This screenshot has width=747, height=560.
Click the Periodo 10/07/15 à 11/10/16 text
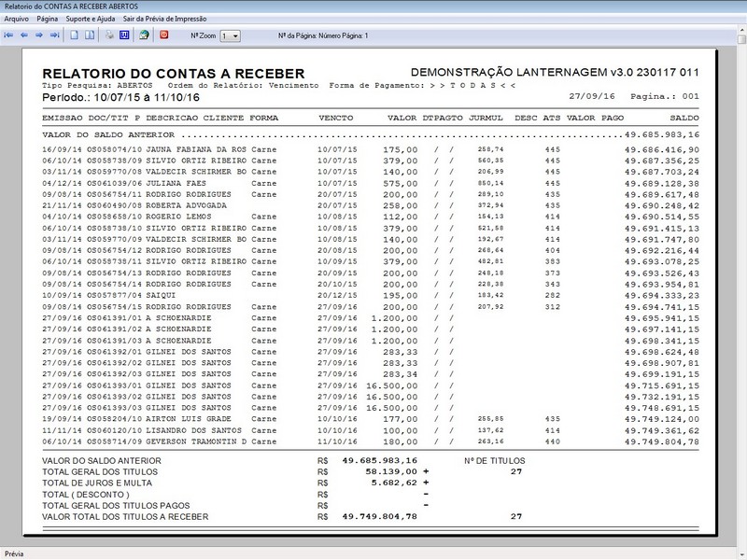[x=121, y=98]
